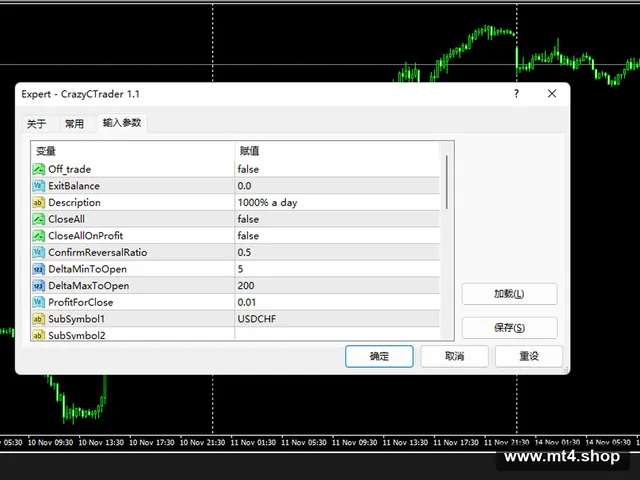
Task: Select the DeltaMinToOpen variable name
Action: pyautogui.click(x=87, y=269)
